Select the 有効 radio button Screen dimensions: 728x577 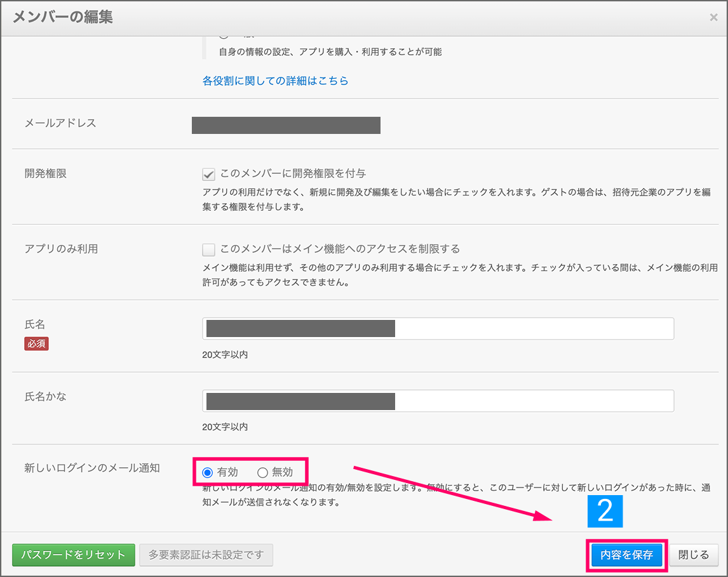[x=208, y=472]
